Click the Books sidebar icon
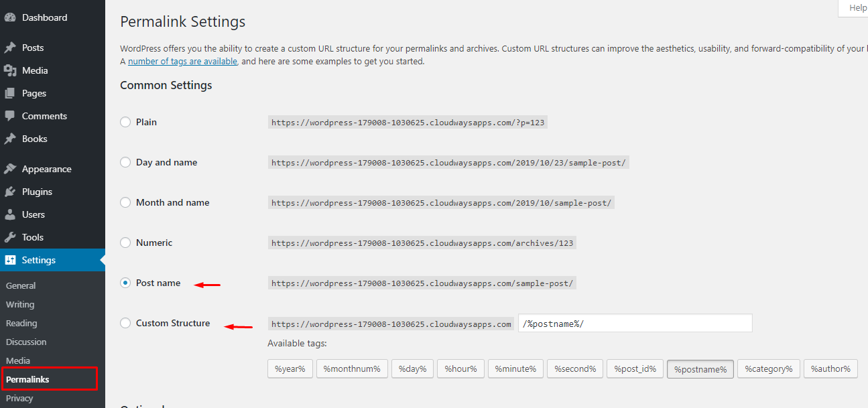This screenshot has height=408, width=868. click(x=10, y=139)
